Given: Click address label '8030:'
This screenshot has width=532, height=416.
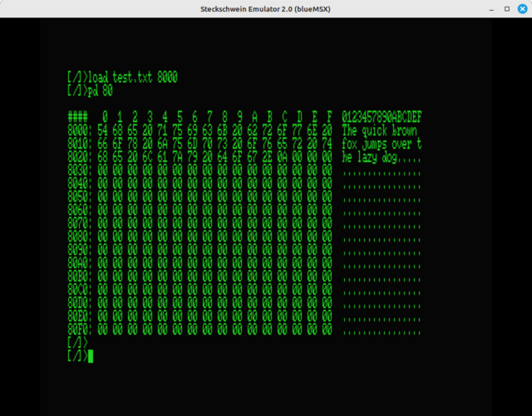Looking at the screenshot, I should 80,170.
